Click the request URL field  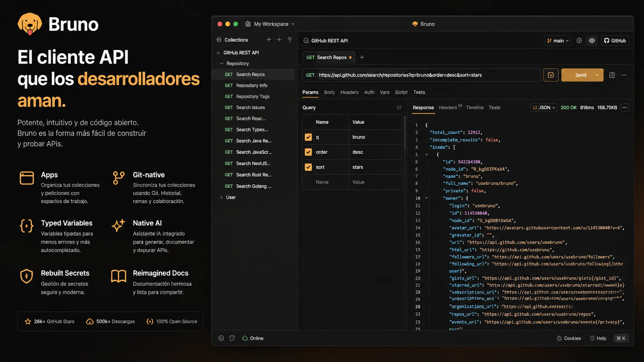[421, 75]
